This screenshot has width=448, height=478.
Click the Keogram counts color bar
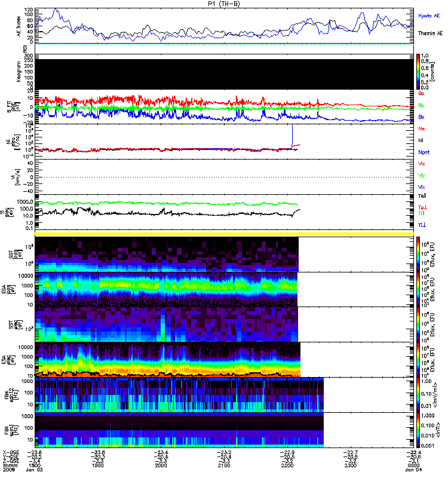pyautogui.click(x=418, y=72)
